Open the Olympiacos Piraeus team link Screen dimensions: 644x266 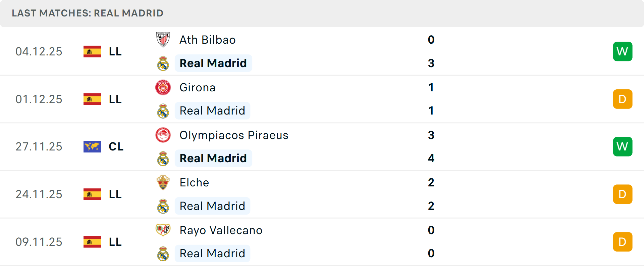pos(234,135)
